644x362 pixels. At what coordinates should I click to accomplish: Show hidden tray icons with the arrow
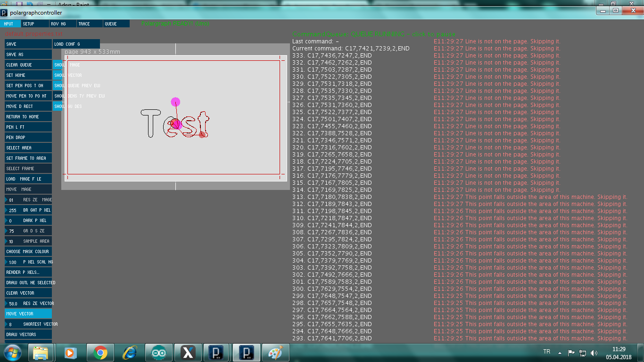(x=560, y=353)
